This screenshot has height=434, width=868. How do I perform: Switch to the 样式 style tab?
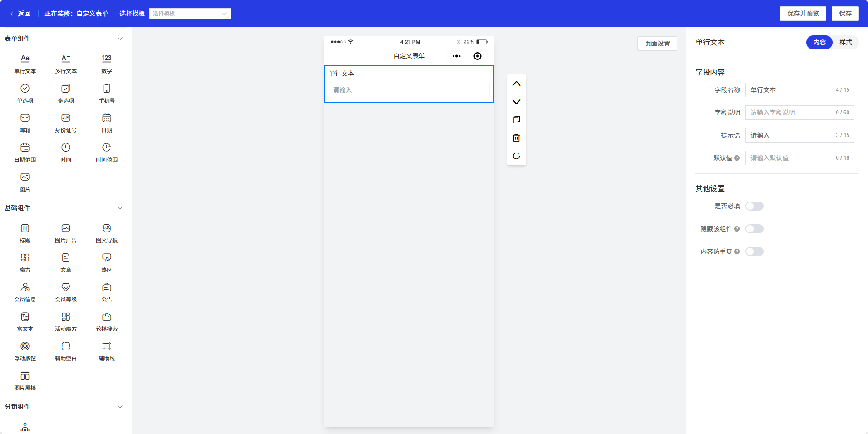tap(845, 42)
